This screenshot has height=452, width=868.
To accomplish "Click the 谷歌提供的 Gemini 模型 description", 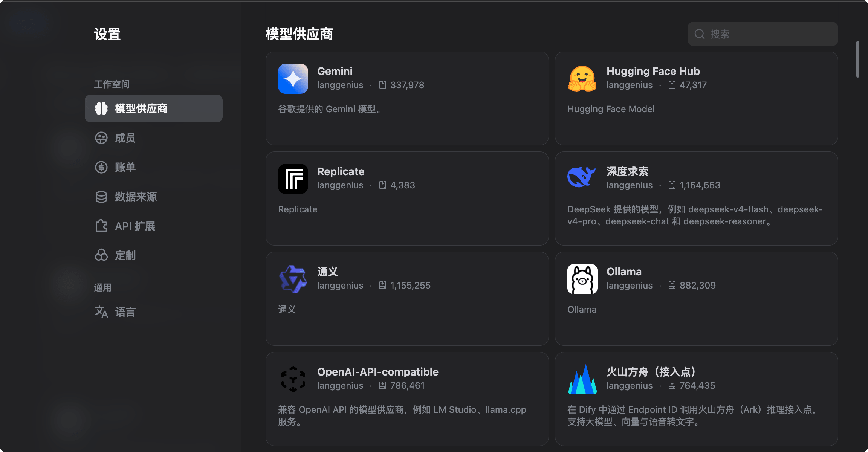I will [330, 109].
